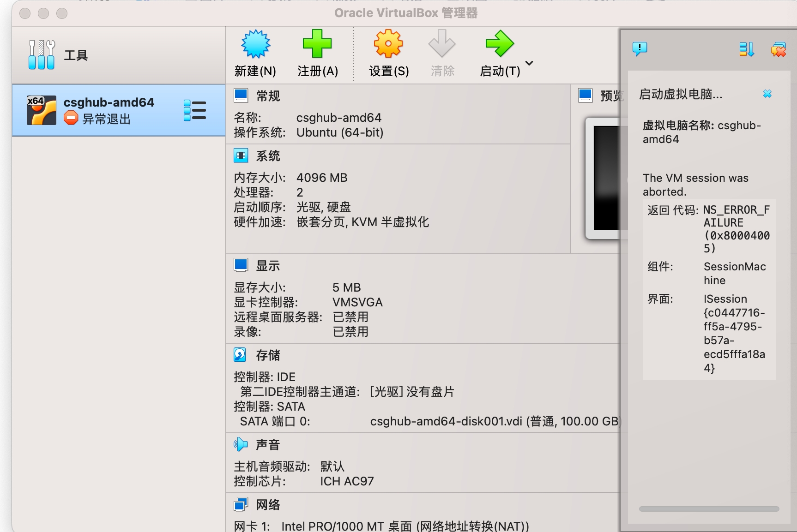Dismiss the VM session aborted notification
This screenshot has height=532, width=797.
[x=767, y=94]
